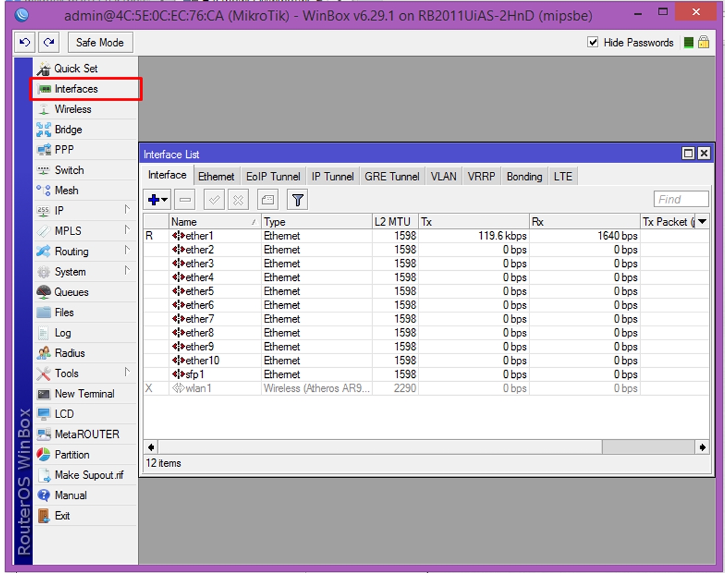Screen dimensions: 728x578
Task: Click the disable (cross) toolbar button
Action: point(238,199)
